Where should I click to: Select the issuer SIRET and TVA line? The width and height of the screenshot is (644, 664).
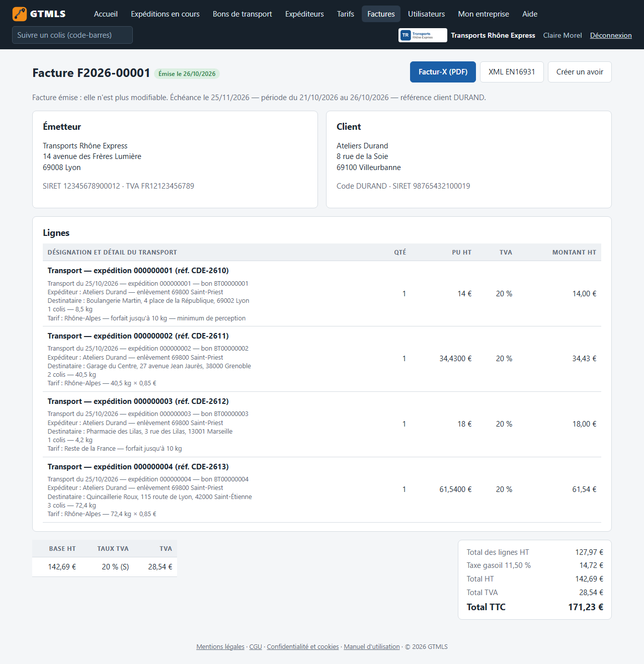pos(118,186)
